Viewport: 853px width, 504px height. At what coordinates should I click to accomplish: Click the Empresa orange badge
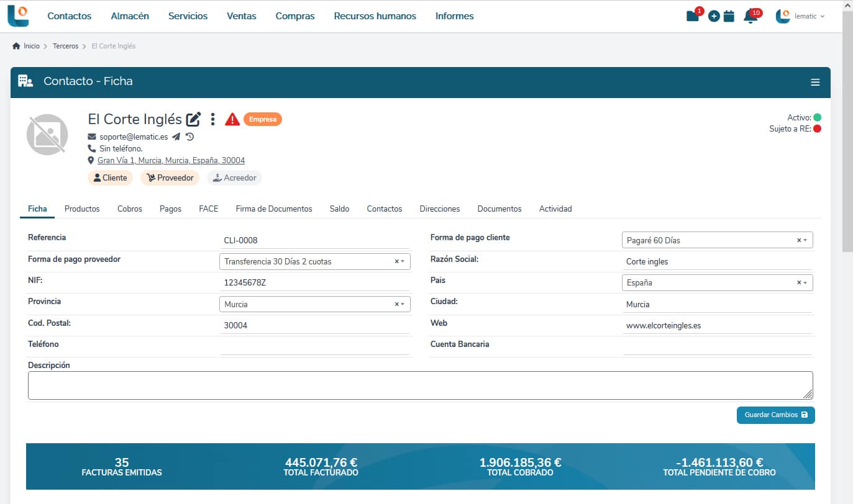[263, 119]
